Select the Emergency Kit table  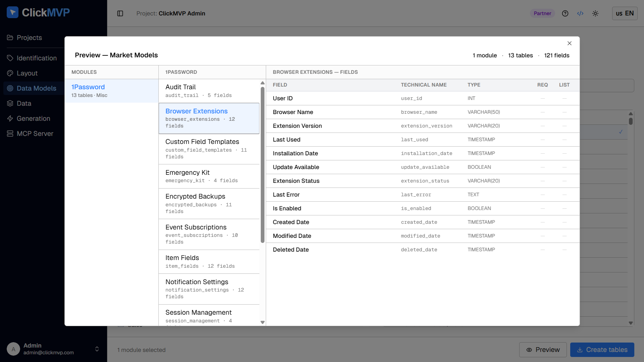coord(209,176)
